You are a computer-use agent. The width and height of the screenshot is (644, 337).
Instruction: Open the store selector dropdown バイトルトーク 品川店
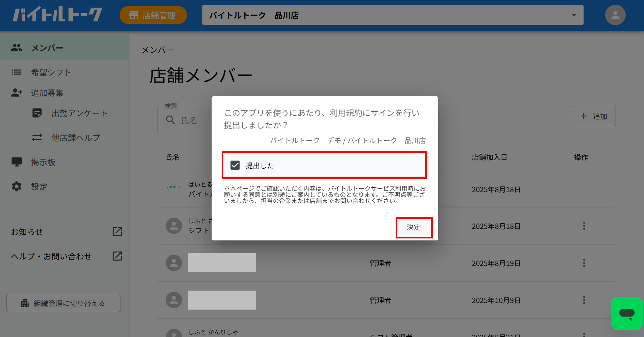[x=393, y=15]
